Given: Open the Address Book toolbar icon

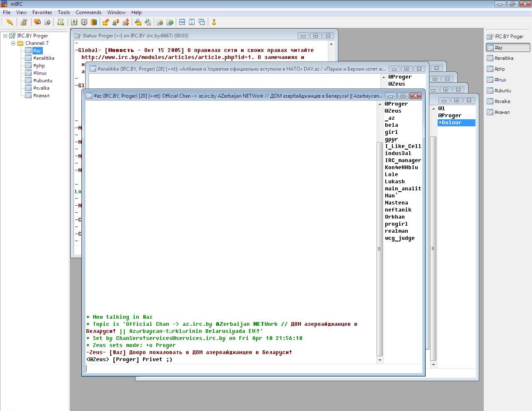Looking at the screenshot, I should click(74, 22).
